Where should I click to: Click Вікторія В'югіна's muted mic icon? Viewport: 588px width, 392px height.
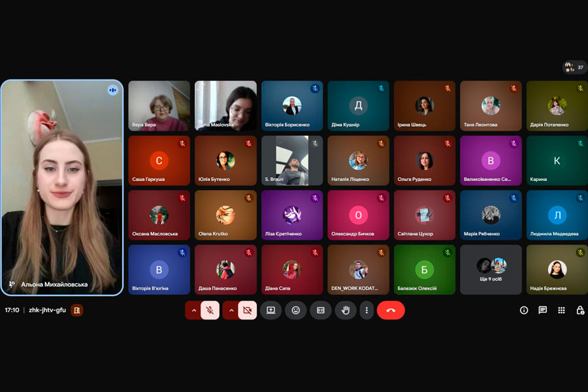[x=182, y=252]
